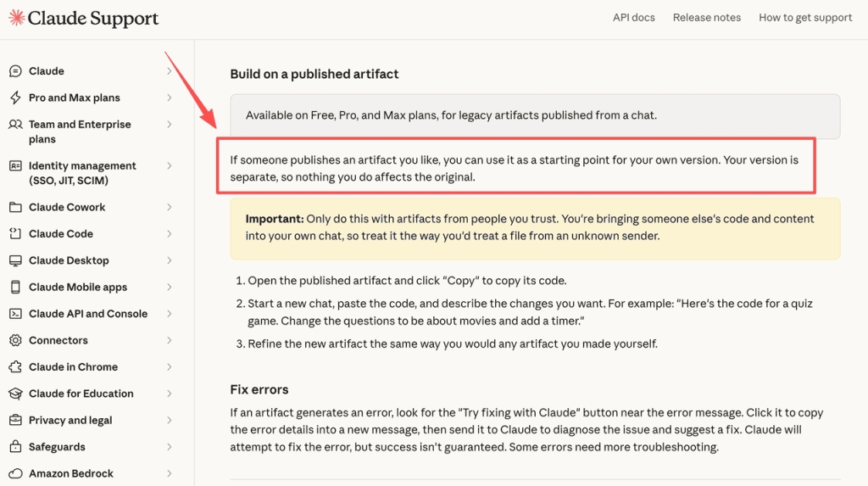This screenshot has width=868, height=486.
Task: Expand the Claude for Education chevron
Action: tap(170, 394)
